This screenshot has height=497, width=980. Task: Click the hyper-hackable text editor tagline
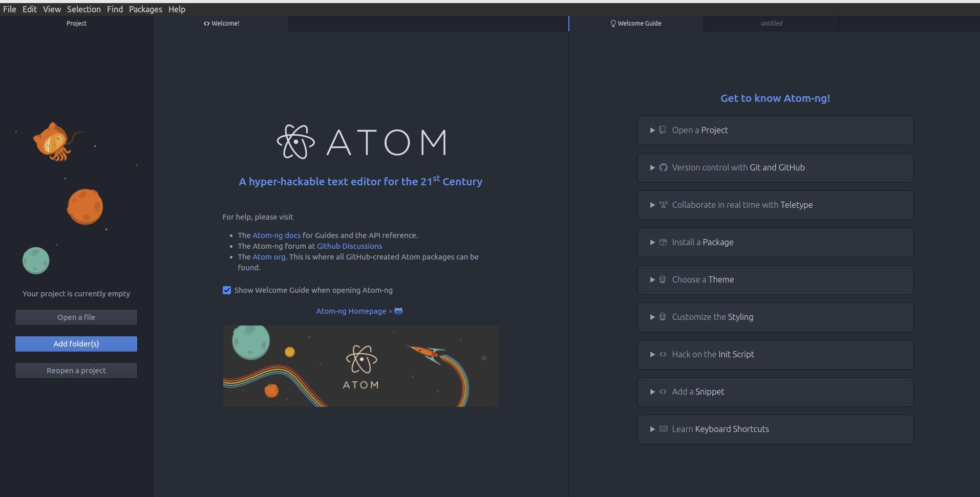361,181
